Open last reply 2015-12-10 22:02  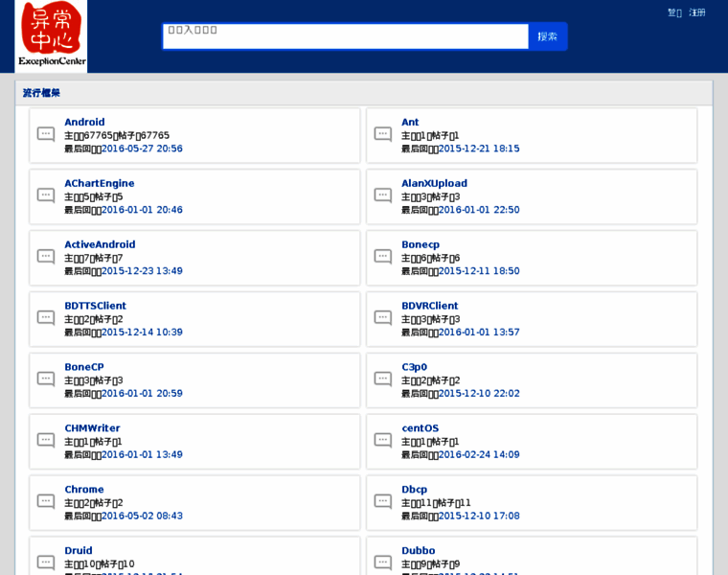point(479,394)
